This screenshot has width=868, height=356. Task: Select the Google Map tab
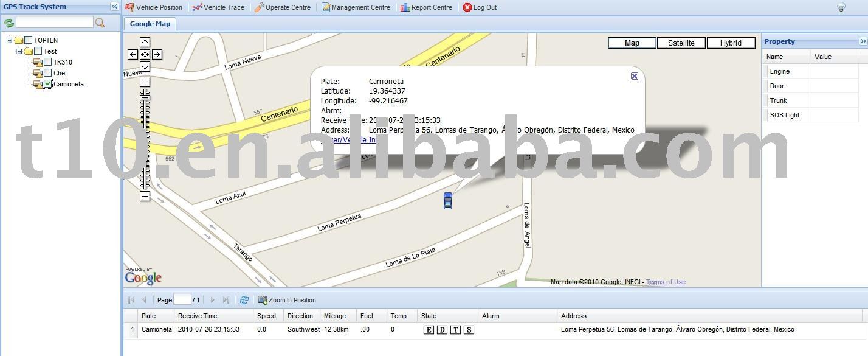click(x=150, y=24)
